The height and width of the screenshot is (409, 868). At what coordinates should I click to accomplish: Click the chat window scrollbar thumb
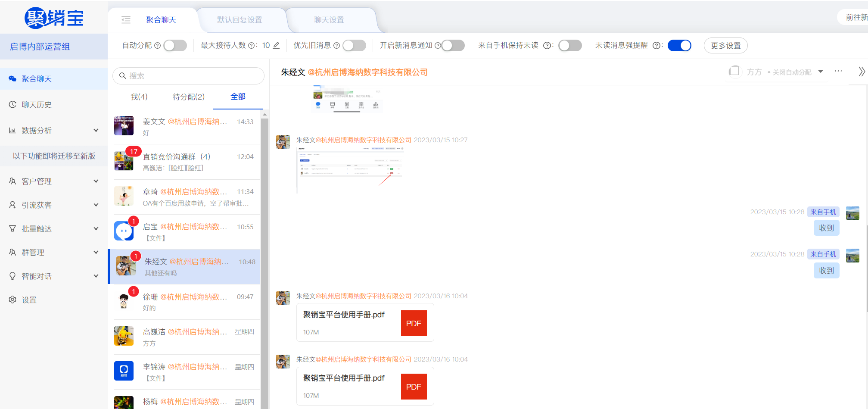[866, 268]
